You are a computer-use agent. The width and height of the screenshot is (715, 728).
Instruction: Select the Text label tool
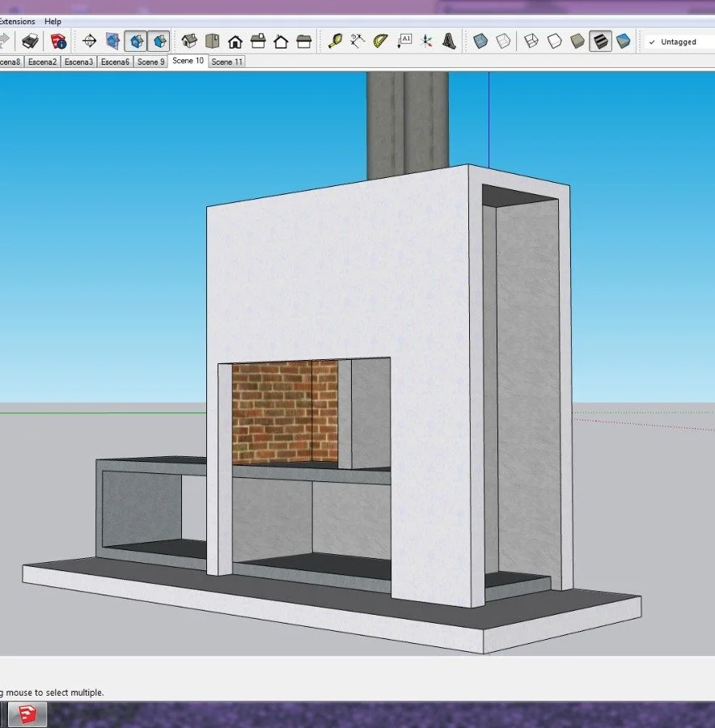(404, 41)
